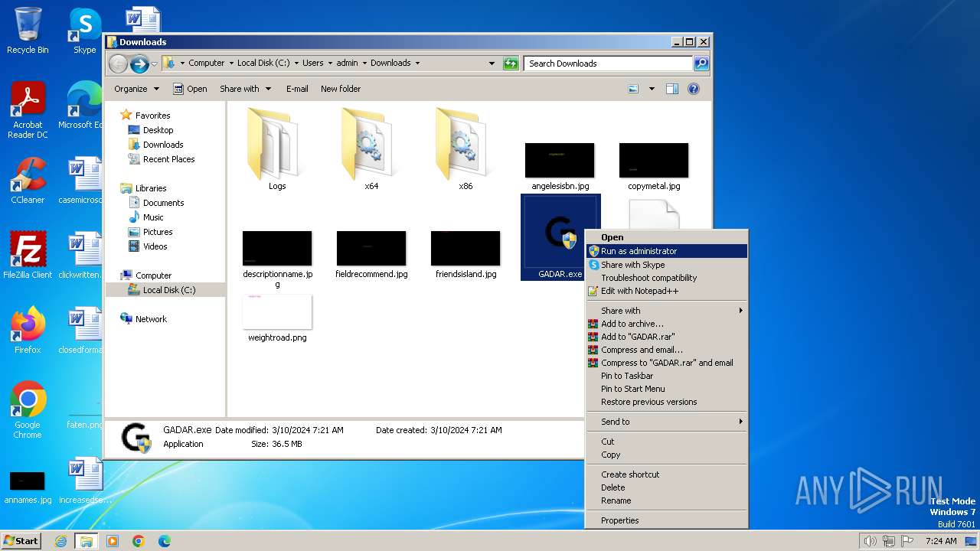Select the x64 folder

[x=371, y=149]
